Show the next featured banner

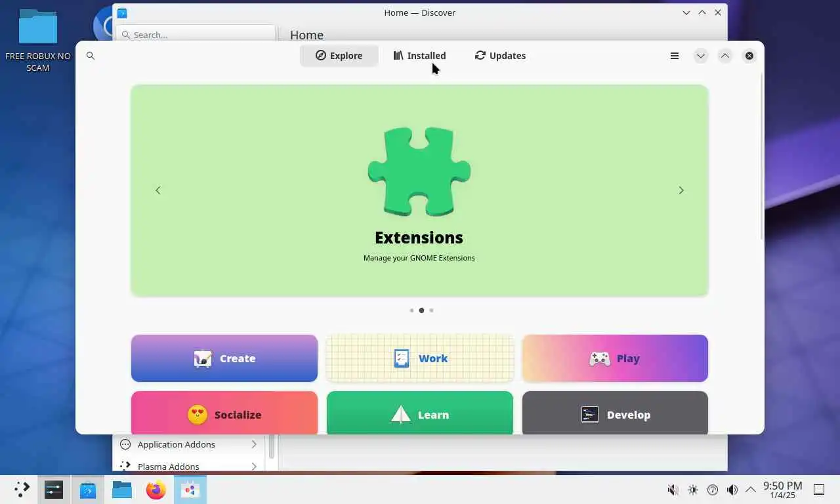[x=681, y=190]
